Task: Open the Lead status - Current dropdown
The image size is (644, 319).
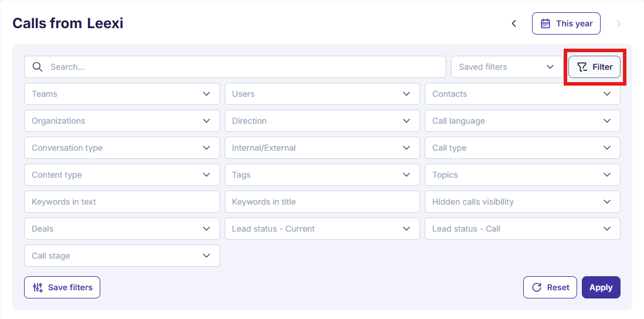Action: click(x=322, y=229)
